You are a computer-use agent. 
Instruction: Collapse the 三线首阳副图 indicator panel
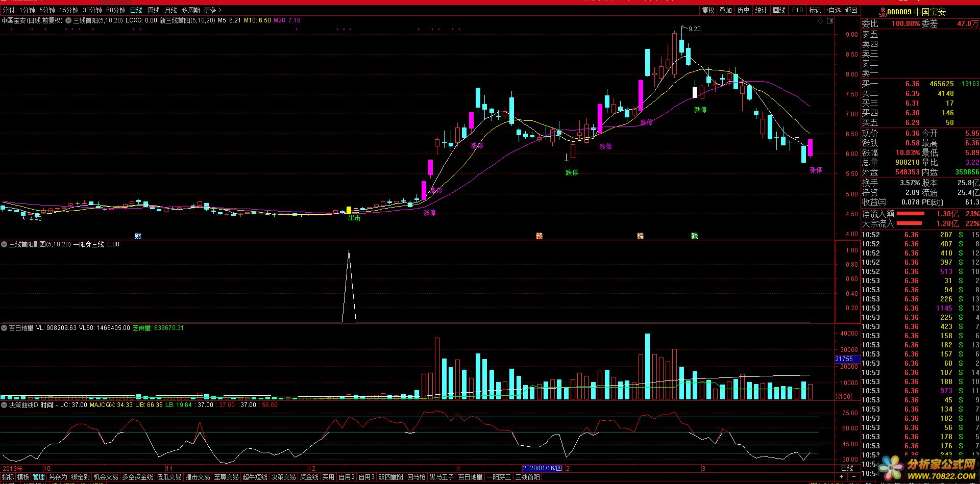(x=5, y=245)
